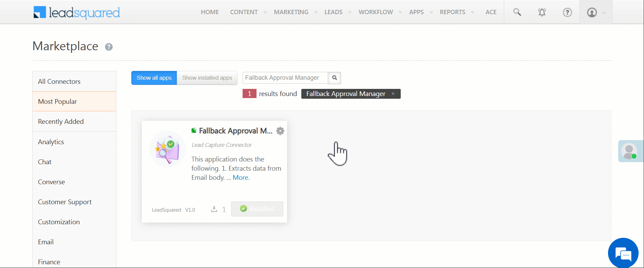Expand the CONTENT dropdown arrow
The image size is (644, 268).
point(265,13)
